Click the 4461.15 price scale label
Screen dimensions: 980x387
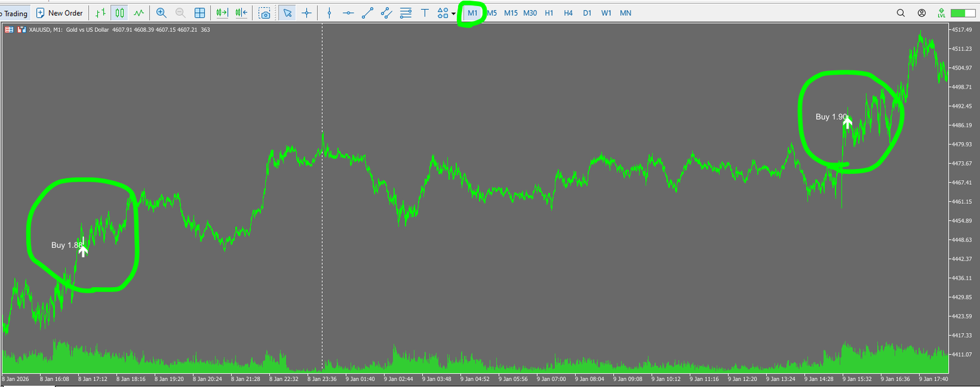(x=962, y=201)
